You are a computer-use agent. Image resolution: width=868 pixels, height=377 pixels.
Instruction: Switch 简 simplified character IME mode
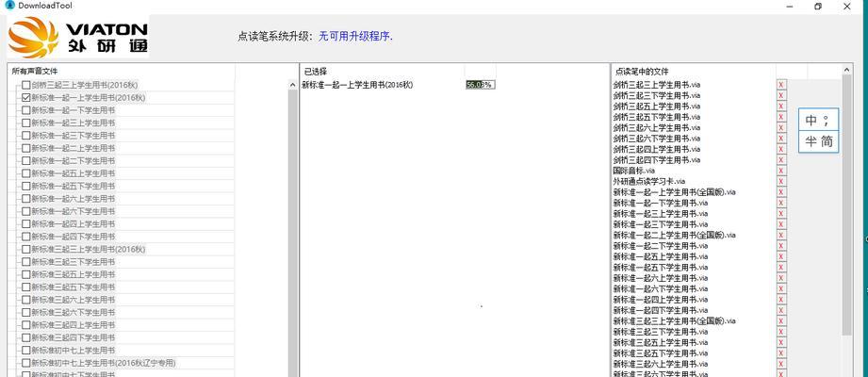click(827, 140)
